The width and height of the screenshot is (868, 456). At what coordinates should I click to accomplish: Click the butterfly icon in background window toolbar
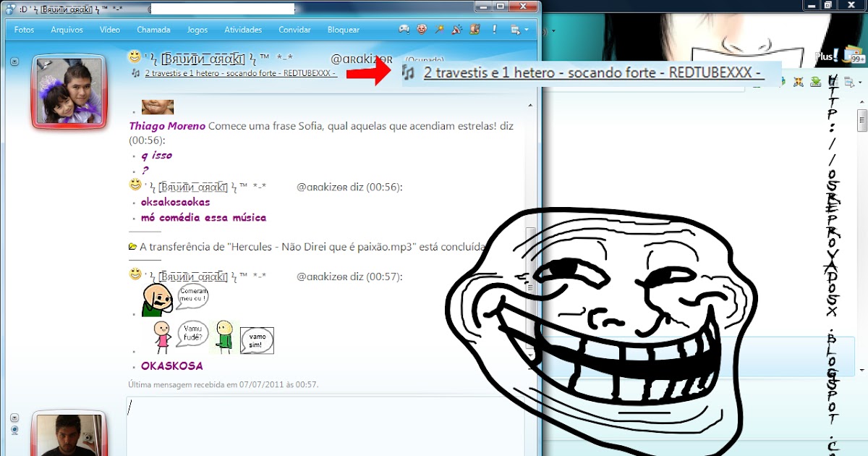point(799,83)
